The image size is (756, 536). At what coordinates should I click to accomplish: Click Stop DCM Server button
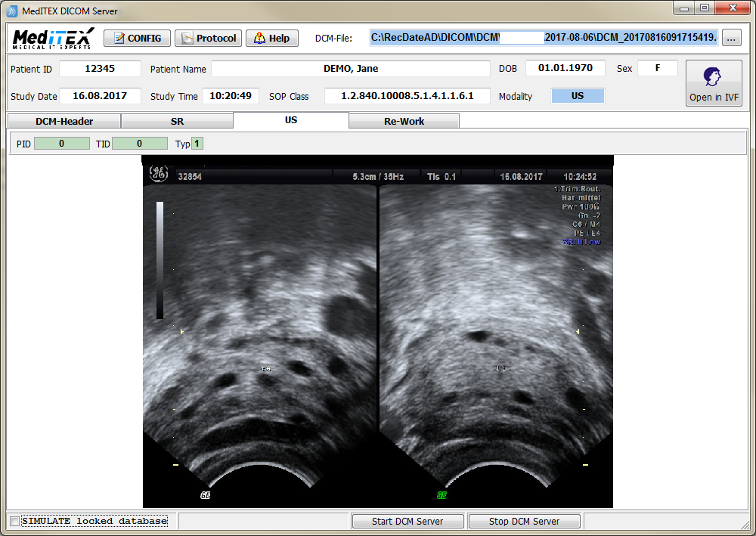coord(524,521)
